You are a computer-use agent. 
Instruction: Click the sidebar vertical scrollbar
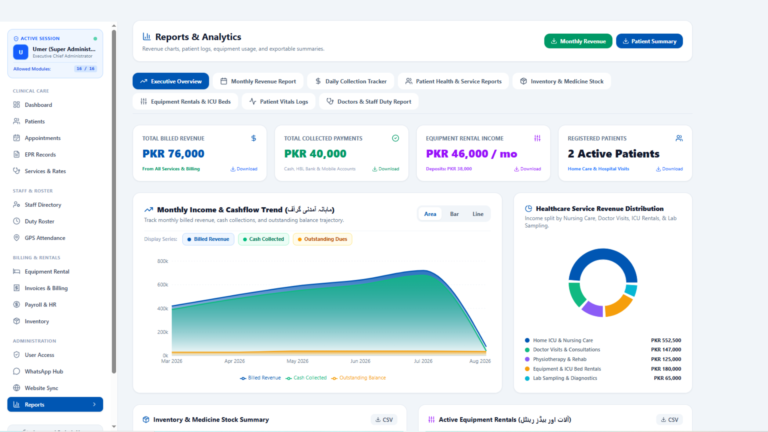coord(114,201)
